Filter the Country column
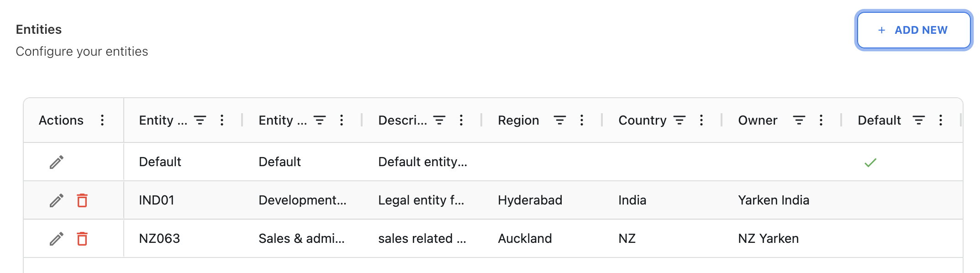Viewport: 980px width, 273px height. (680, 120)
